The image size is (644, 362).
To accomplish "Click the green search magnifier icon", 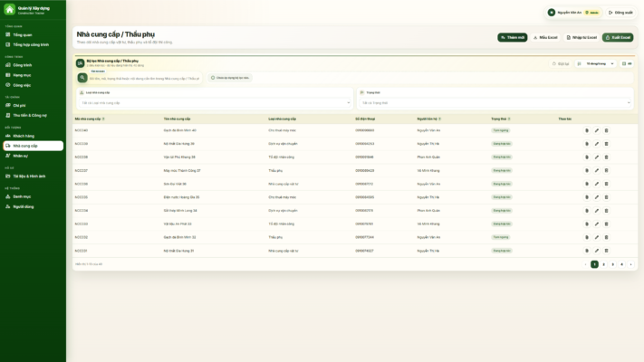I will coord(82,78).
